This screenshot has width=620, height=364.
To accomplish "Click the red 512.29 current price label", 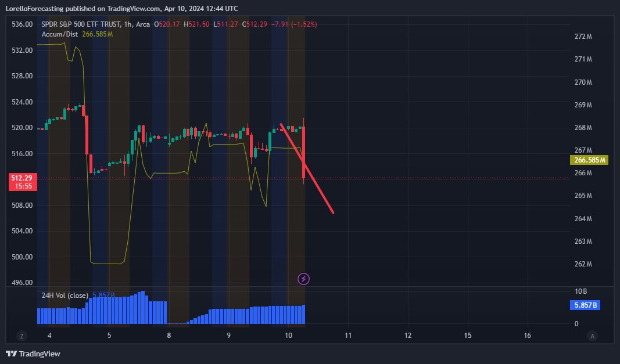I will coord(23,182).
